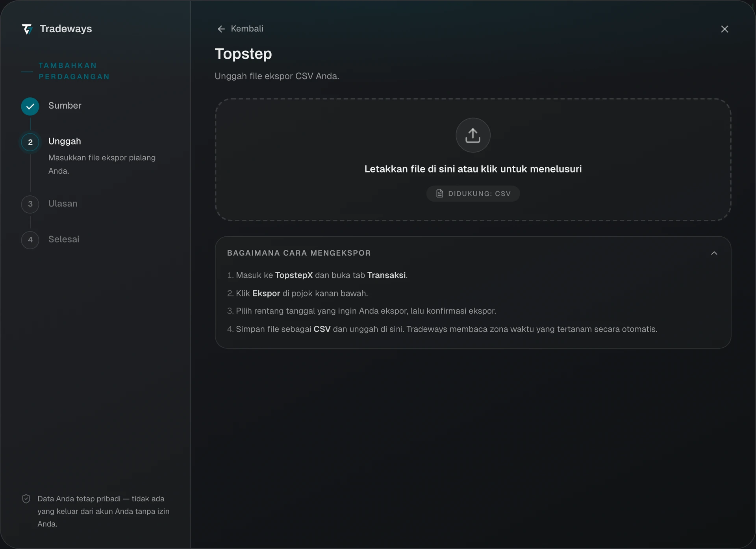Viewport: 756px width, 549px height.
Task: Click the Ulasan step label
Action: pos(63,204)
